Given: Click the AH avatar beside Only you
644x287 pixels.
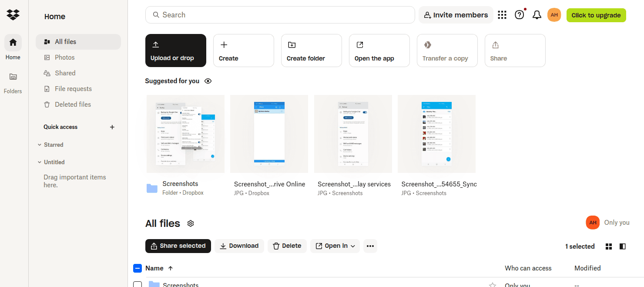Looking at the screenshot, I should point(593,223).
